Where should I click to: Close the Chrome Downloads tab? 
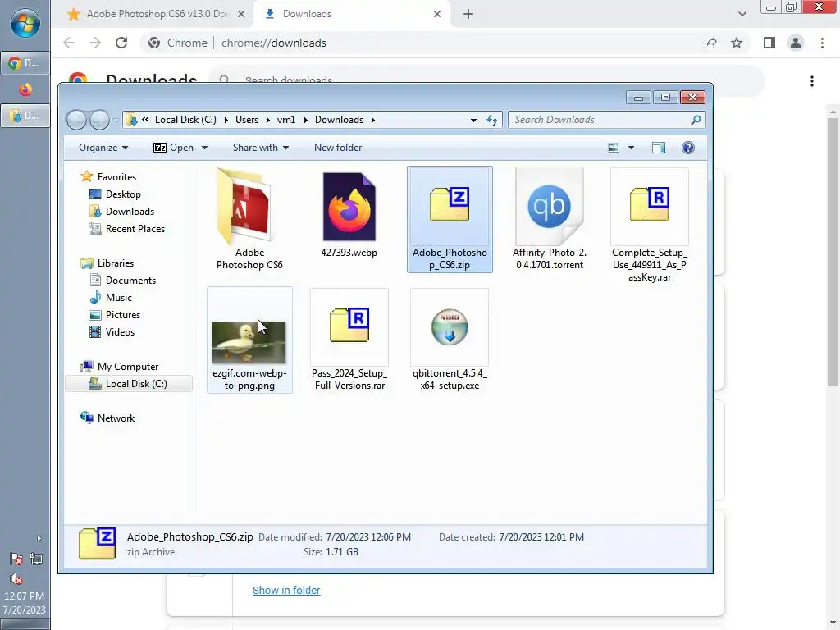tap(437, 14)
